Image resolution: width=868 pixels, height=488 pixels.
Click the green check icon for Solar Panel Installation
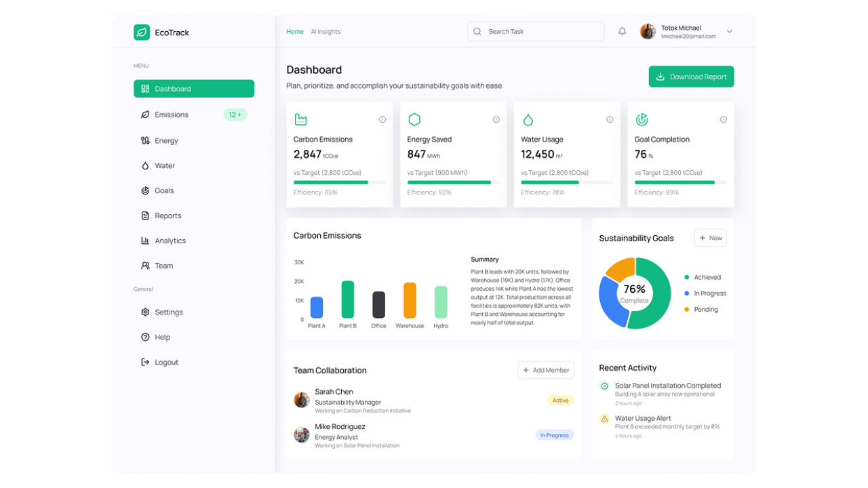tap(604, 386)
